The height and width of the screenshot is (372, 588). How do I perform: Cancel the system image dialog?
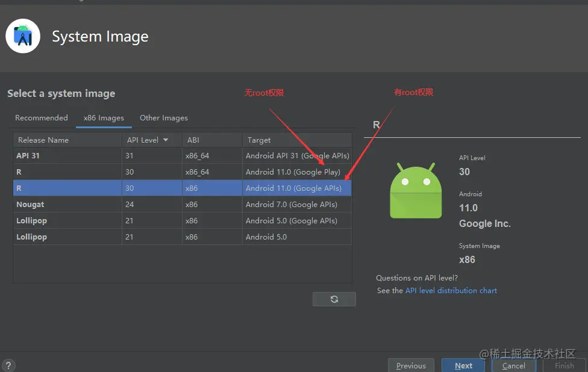514,365
